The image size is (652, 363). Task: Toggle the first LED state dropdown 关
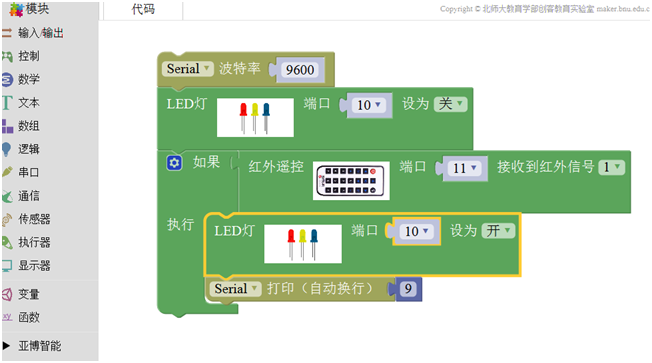pyautogui.click(x=451, y=104)
